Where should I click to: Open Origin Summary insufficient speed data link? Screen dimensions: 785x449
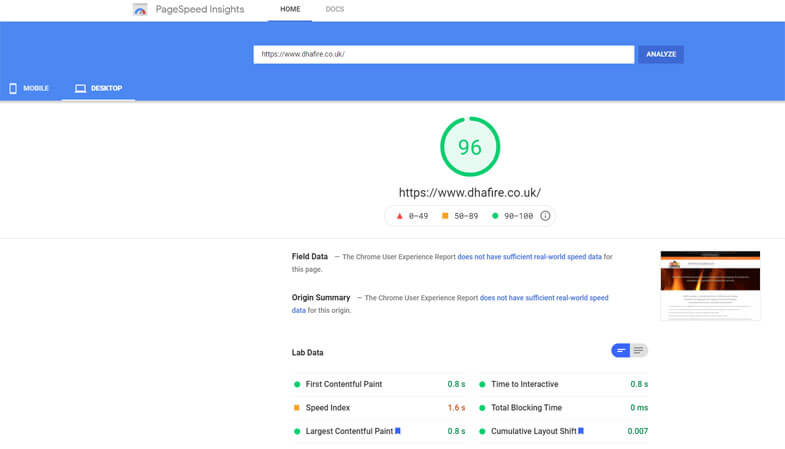tap(544, 298)
